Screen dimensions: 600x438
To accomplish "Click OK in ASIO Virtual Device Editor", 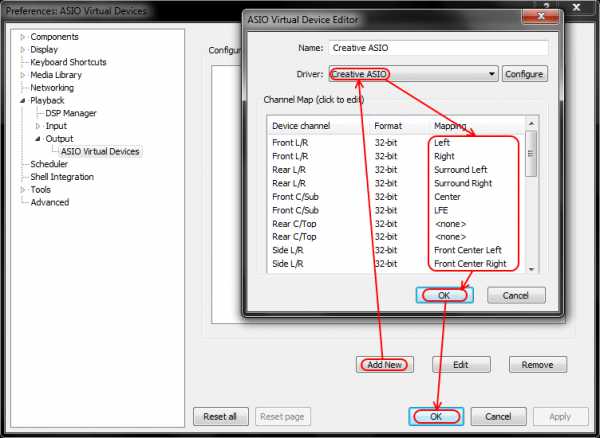I will tap(444, 295).
